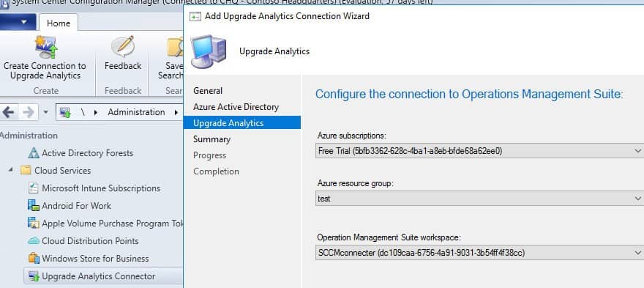
Task: Click Administration in the breadcrumb path
Action: [136, 112]
